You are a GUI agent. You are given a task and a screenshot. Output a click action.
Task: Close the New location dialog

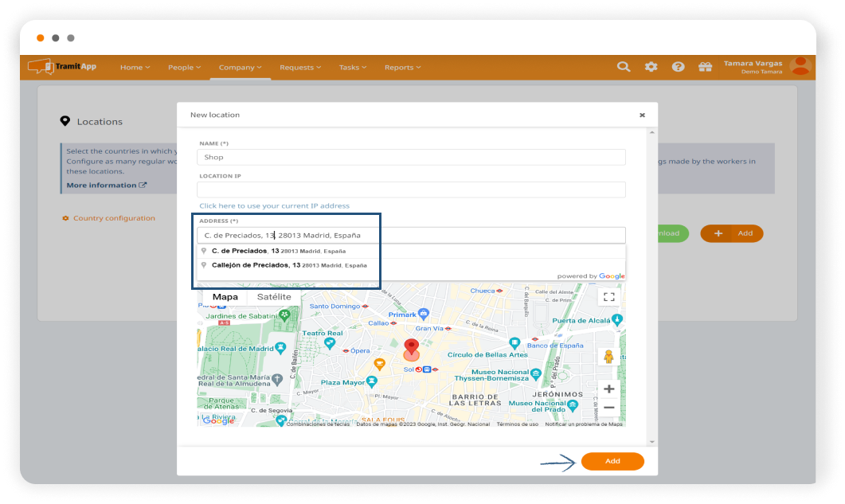(x=642, y=115)
